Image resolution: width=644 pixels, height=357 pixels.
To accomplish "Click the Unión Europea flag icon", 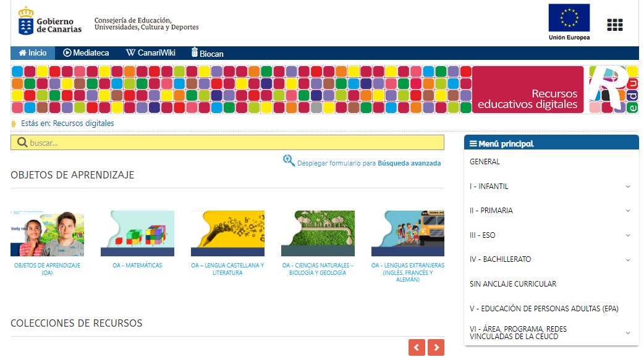I will pos(569,19).
